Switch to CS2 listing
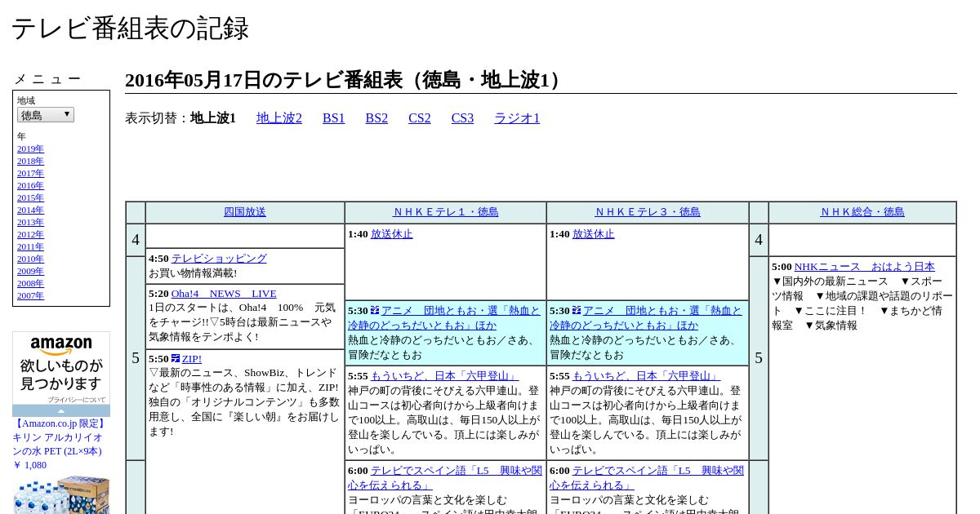This screenshot has height=514, width=980. click(x=420, y=118)
